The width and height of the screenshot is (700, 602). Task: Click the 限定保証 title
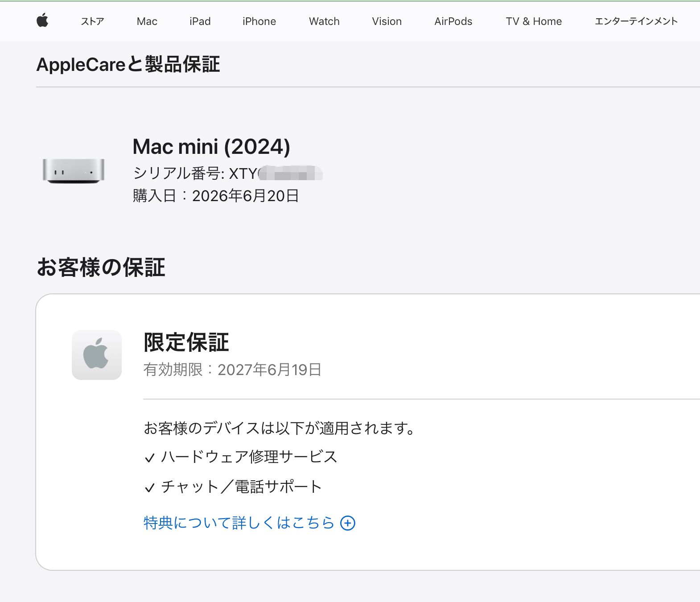tap(186, 342)
